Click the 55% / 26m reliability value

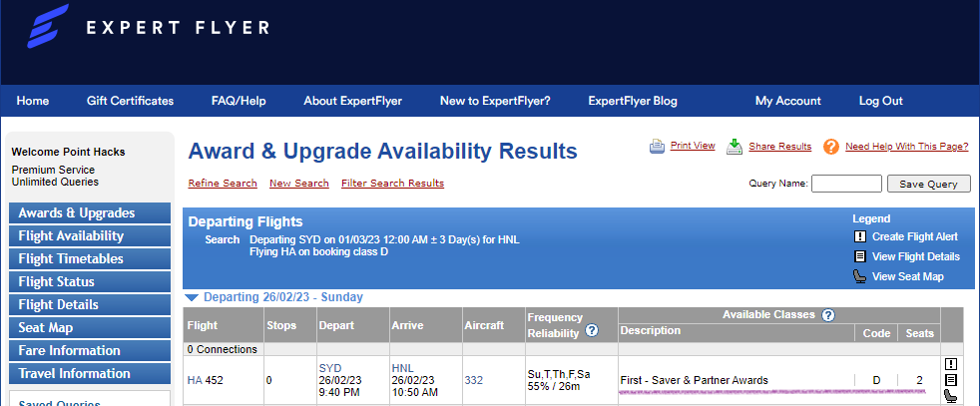pyautogui.click(x=554, y=387)
